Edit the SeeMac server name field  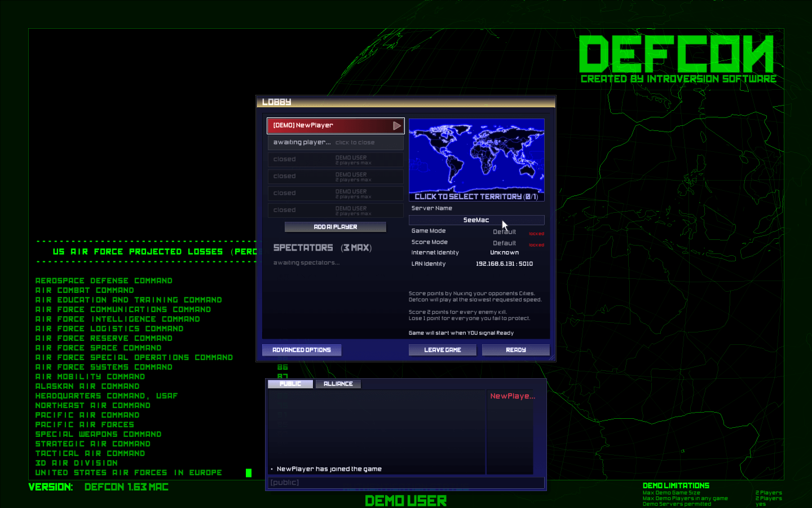[x=476, y=220]
